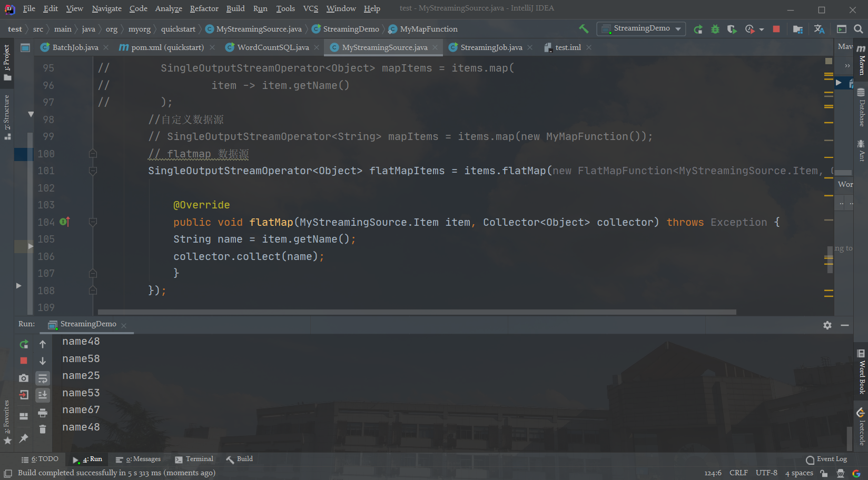Toggle fold end marker at line 108

coord(93,291)
